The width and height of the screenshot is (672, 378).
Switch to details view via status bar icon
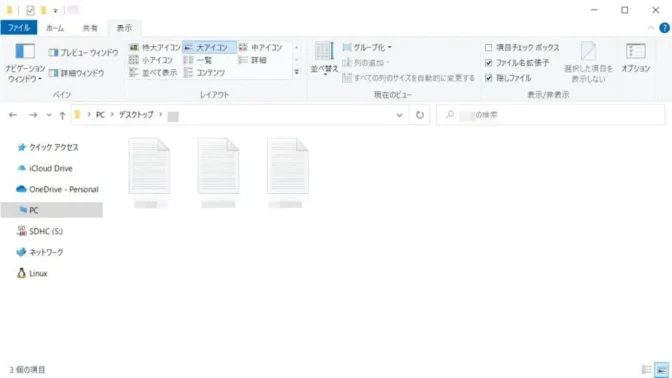(646, 369)
